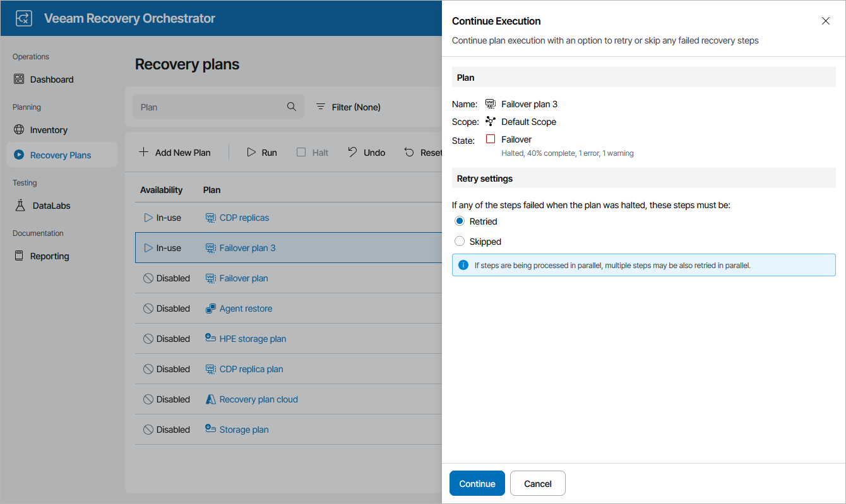Choose the Skipped option
846x504 pixels.
click(x=459, y=241)
